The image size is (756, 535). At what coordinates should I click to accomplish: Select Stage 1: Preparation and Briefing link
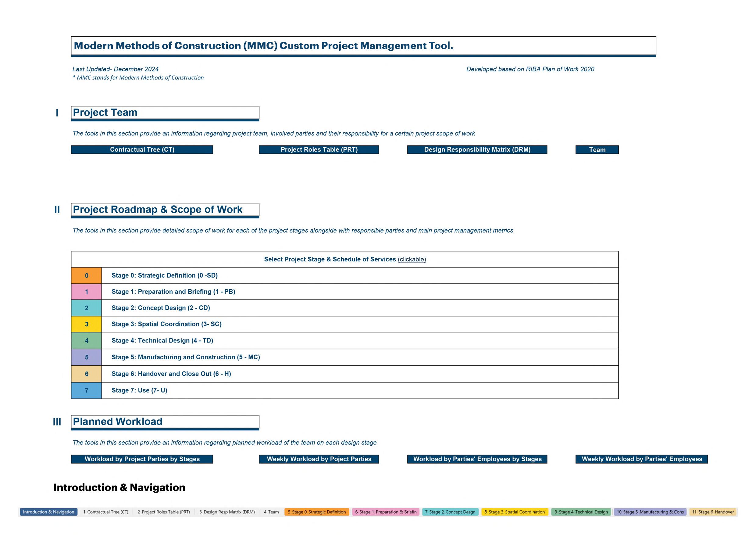[173, 292]
